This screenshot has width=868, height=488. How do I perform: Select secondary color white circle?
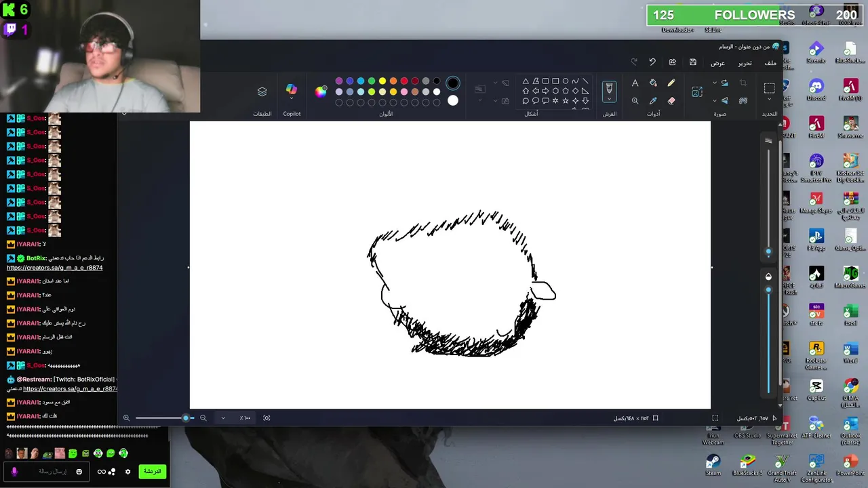click(x=453, y=100)
